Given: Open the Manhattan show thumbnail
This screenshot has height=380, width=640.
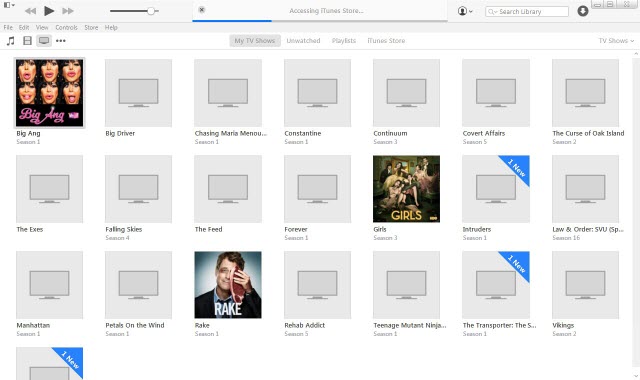Looking at the screenshot, I should click(49, 285).
